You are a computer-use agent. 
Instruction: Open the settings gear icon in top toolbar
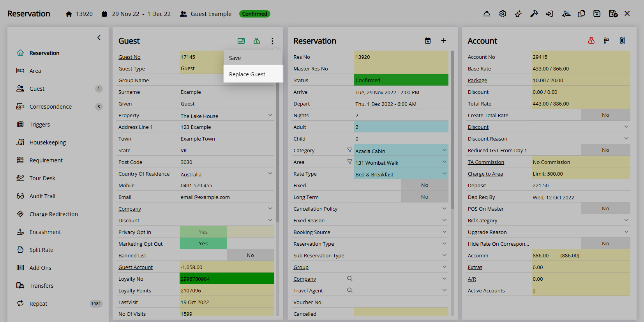click(503, 14)
